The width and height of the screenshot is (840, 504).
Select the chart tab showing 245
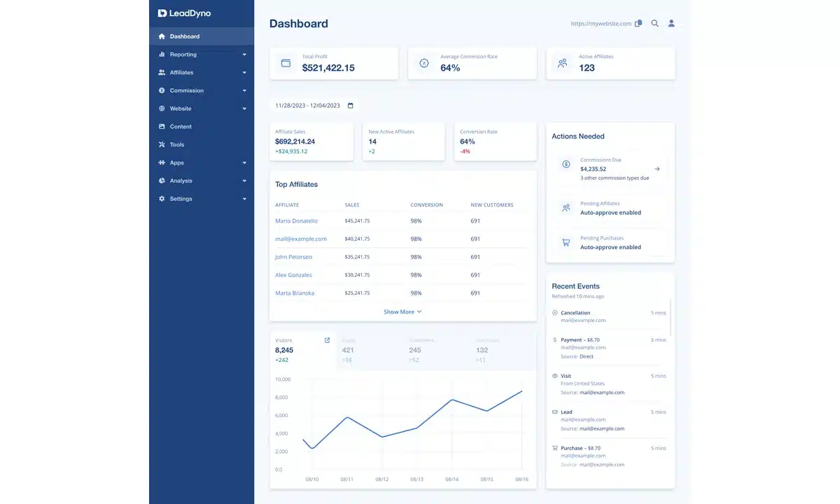[x=437, y=350]
